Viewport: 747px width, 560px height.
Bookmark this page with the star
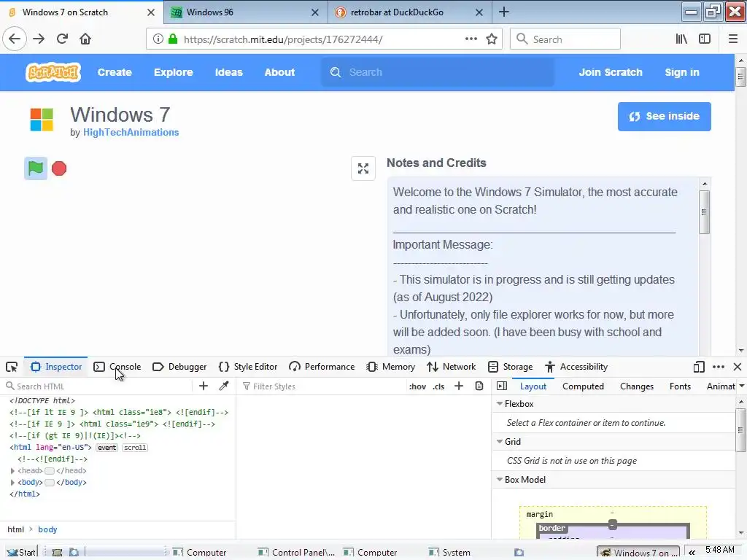click(x=492, y=39)
